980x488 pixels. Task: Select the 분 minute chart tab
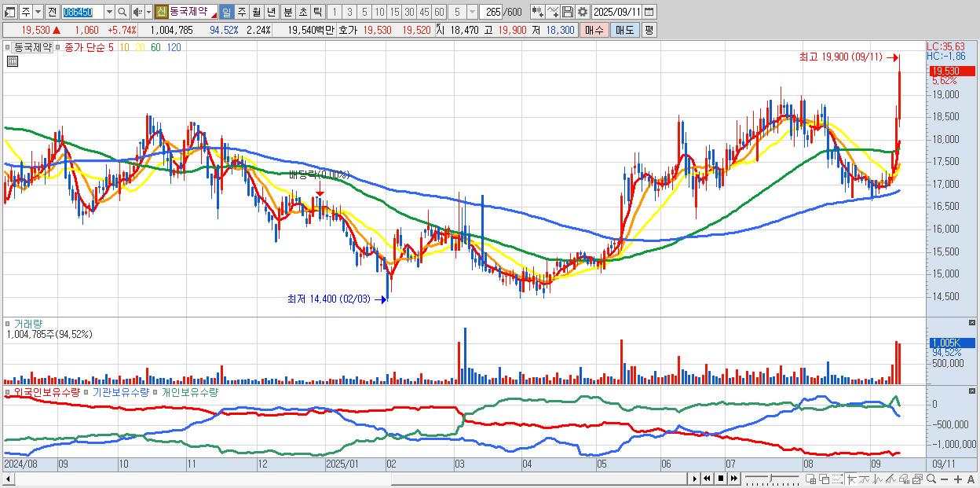point(287,12)
